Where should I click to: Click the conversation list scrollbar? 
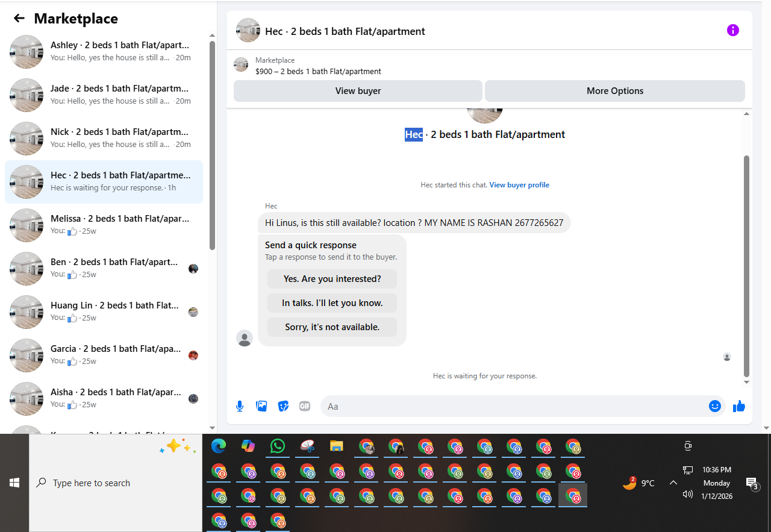pos(212,145)
